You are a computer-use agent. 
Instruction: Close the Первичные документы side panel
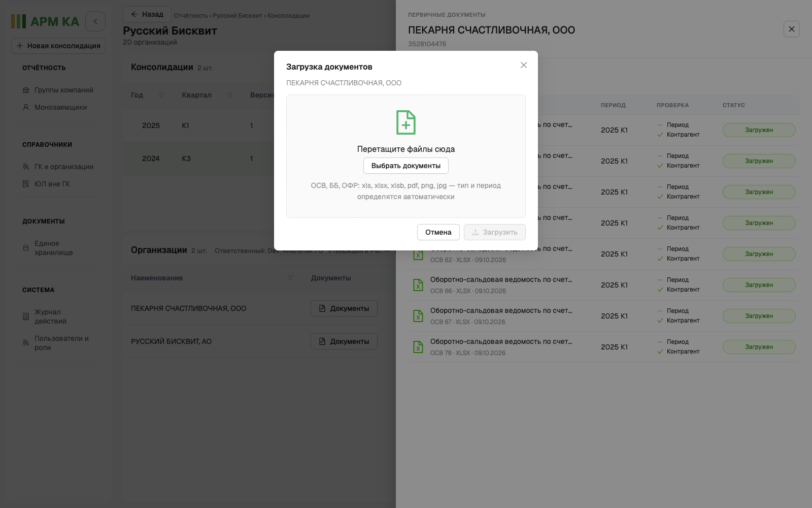tap(792, 29)
